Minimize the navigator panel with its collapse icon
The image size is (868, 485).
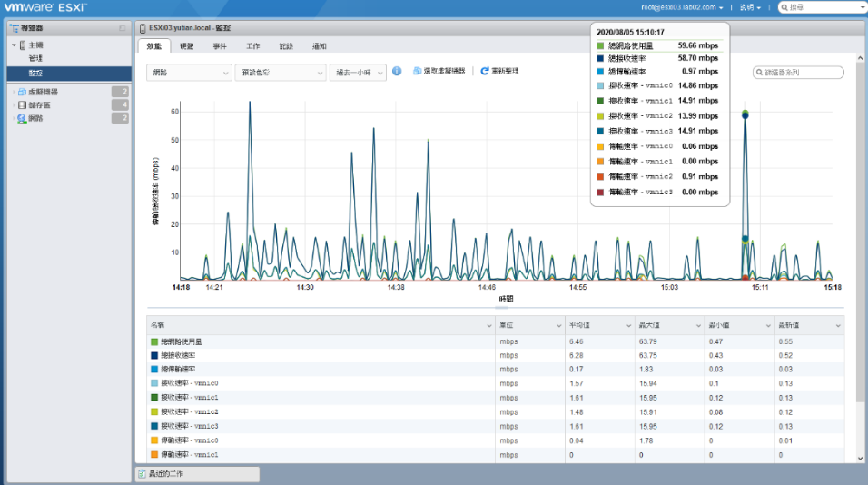pos(123,28)
